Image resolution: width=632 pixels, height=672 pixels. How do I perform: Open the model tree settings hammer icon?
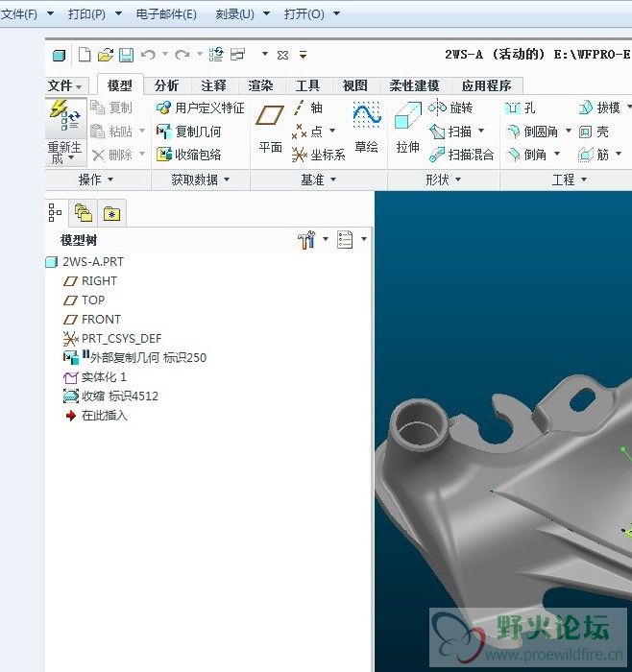(307, 240)
